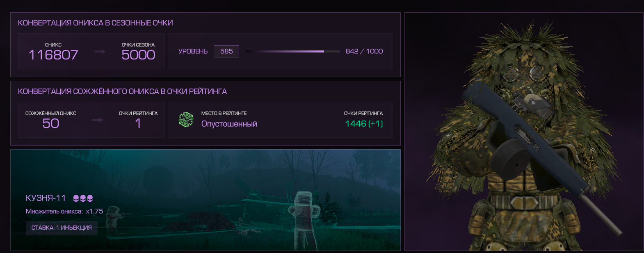Click the rating points conversion value 1
The image size is (644, 253).
click(138, 123)
